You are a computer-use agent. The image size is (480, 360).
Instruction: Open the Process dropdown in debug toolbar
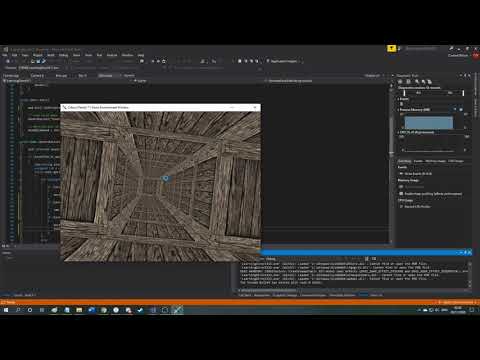[39, 68]
